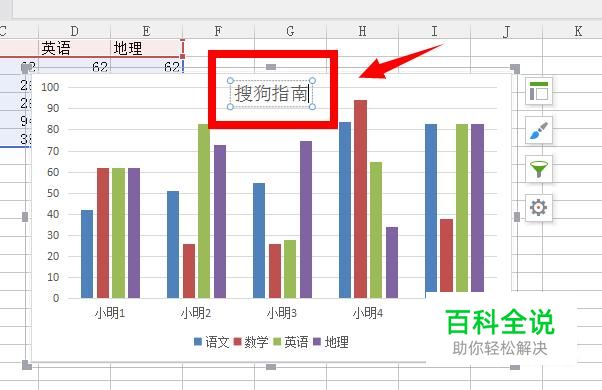Open the chart settings gear button

pos(539,208)
